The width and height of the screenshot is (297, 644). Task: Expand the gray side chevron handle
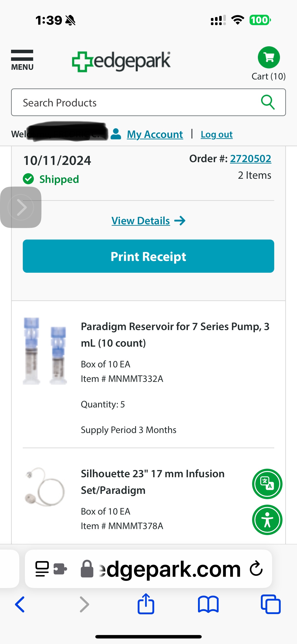click(x=21, y=207)
